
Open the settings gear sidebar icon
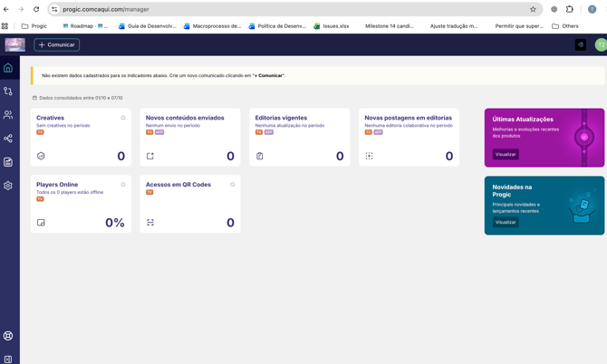click(8, 186)
